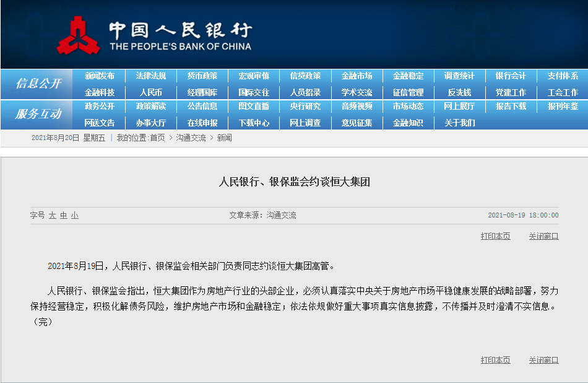Open 政务公开 under 服务互动
Screen dimensions: 588x383
(x=100, y=106)
